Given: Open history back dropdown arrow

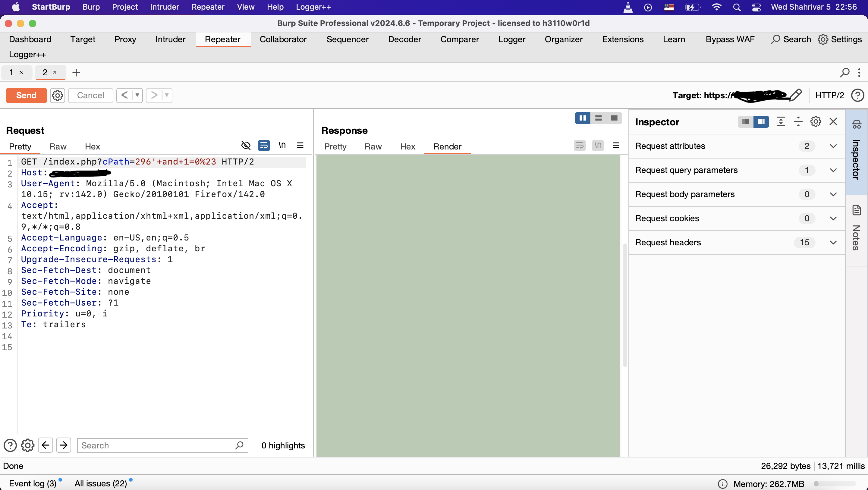Looking at the screenshot, I should 137,95.
